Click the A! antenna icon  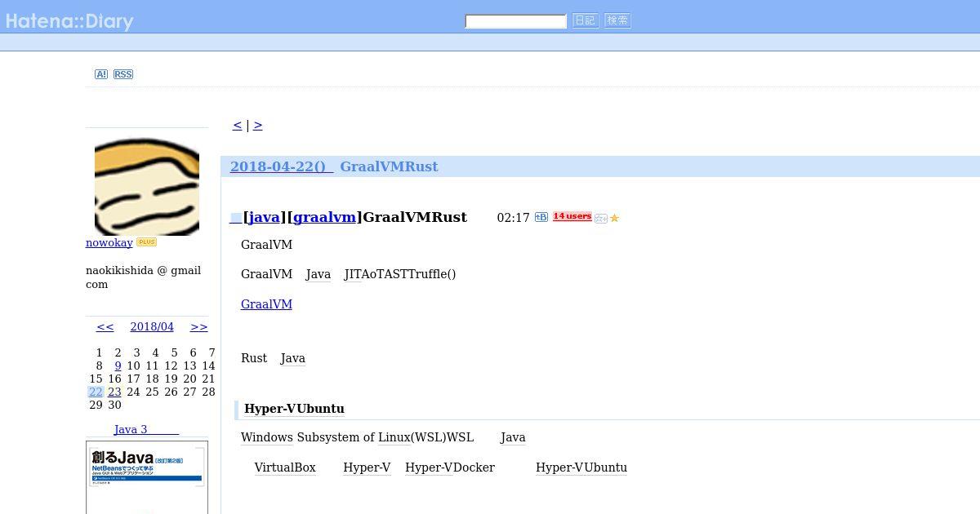point(101,74)
